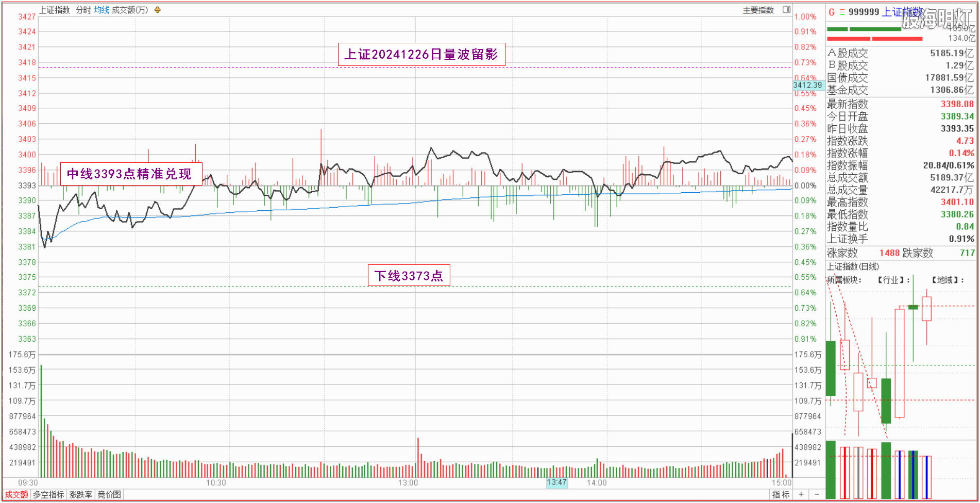The height and width of the screenshot is (503, 980).
Task: Click the 跌家数 count 717
Action: 967,253
